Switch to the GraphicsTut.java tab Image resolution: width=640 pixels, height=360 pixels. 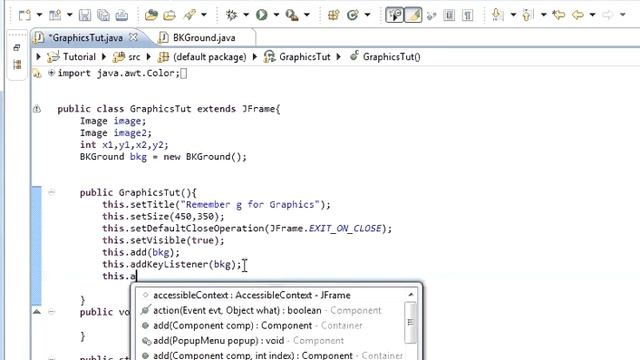[x=85, y=38]
